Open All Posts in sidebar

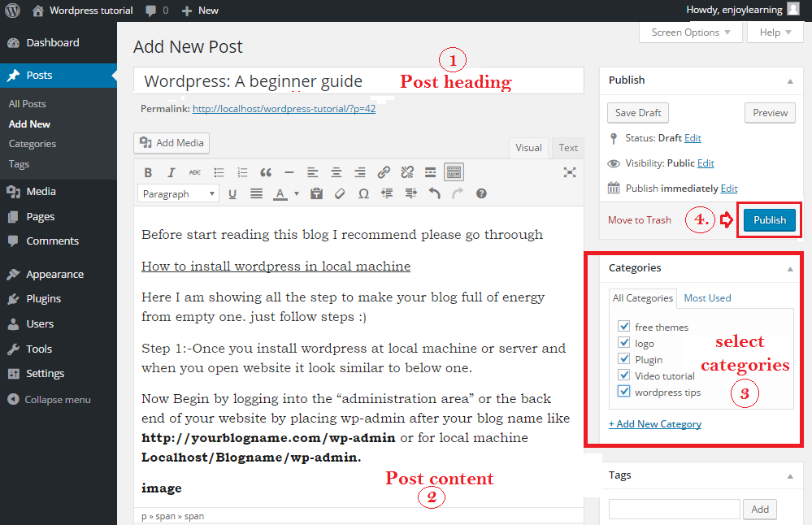(x=28, y=104)
